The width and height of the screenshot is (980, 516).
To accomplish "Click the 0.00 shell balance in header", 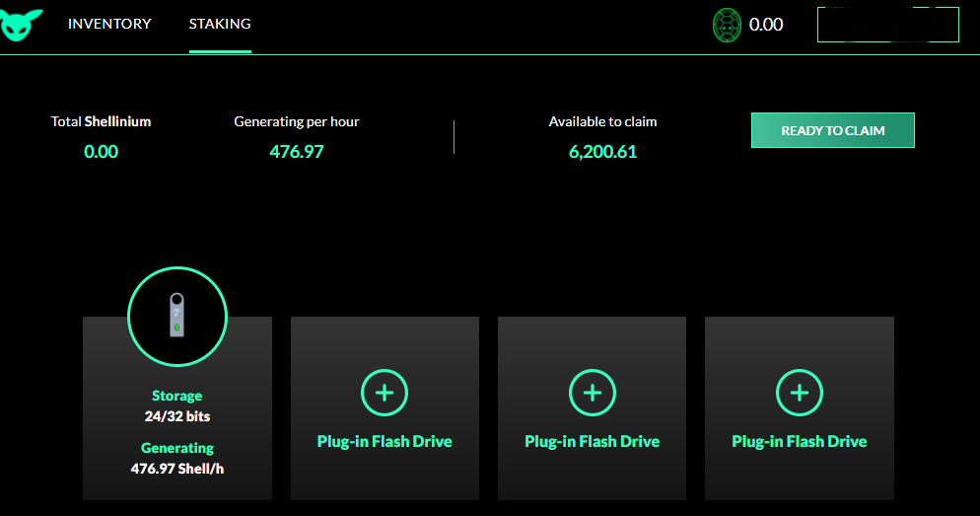I will 766,25.
